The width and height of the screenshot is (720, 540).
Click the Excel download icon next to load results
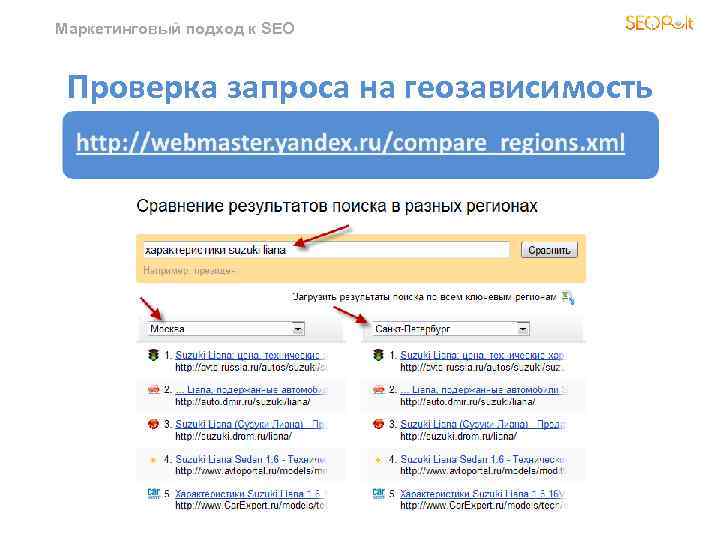[x=568, y=298]
